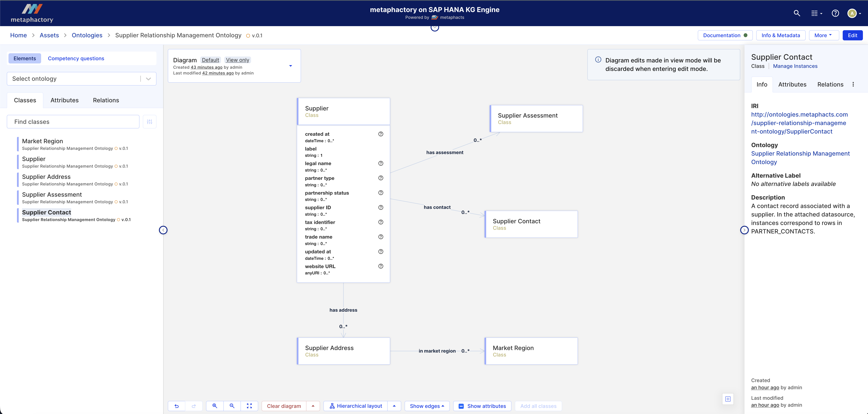This screenshot has height=414, width=868.
Task: Click the redo icon in diagram toolbar
Action: click(194, 406)
